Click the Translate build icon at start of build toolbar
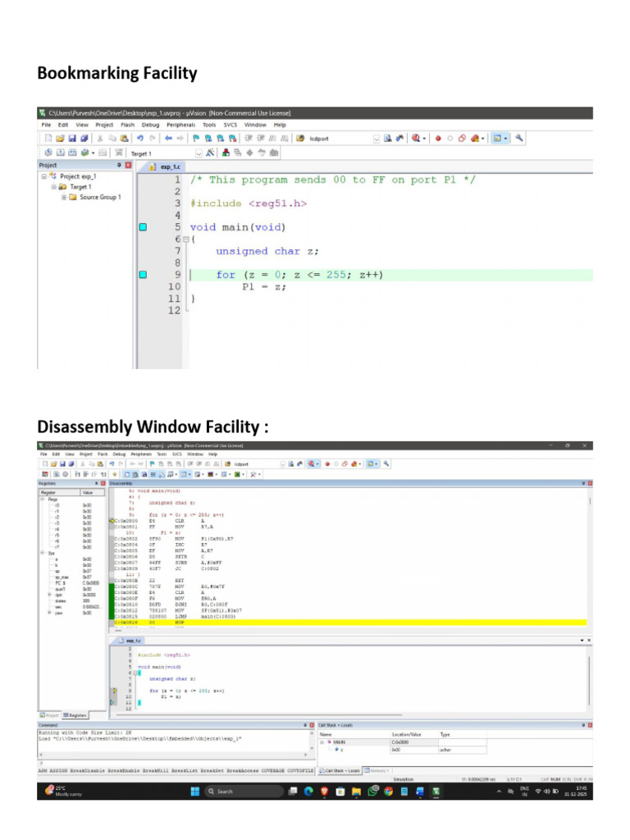This screenshot has width=630, height=840. tap(48, 153)
